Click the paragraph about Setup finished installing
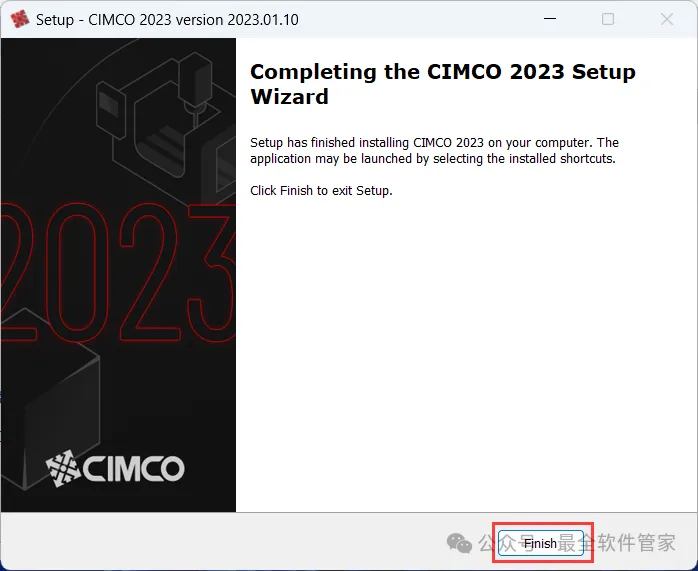Image resolution: width=698 pixels, height=571 pixels. click(x=434, y=150)
